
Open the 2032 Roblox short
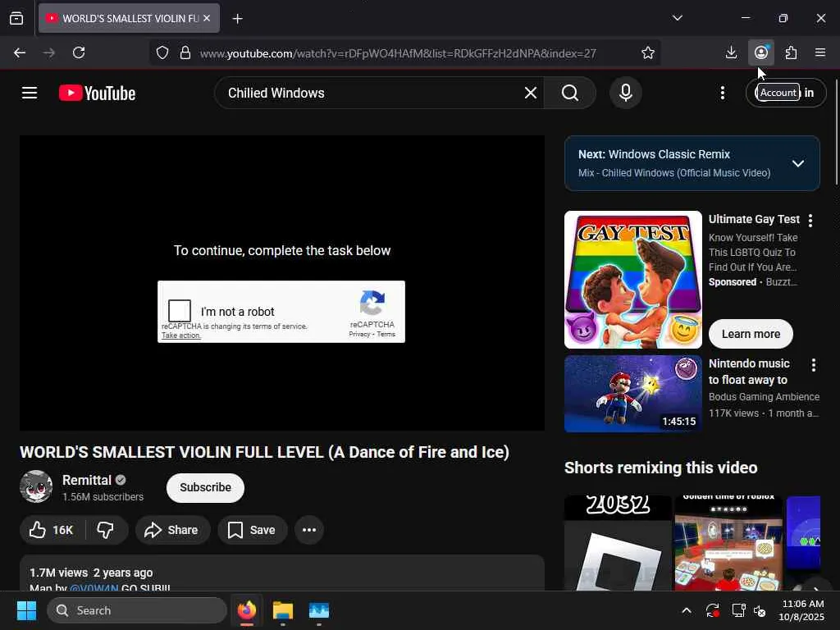click(618, 543)
